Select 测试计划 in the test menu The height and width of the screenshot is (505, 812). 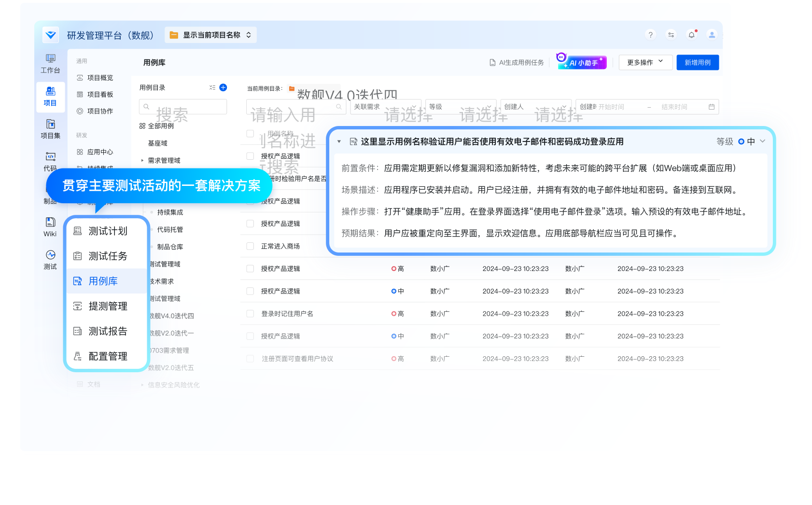pos(108,231)
